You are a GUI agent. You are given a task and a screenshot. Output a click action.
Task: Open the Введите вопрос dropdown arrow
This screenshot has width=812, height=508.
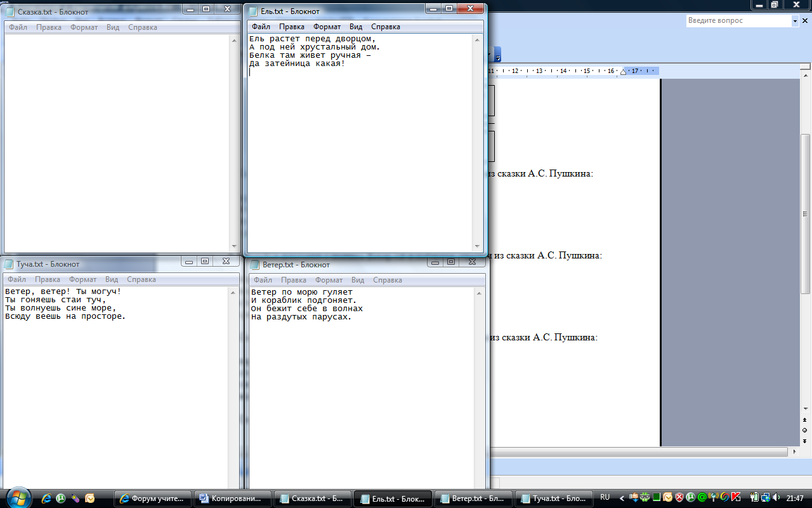click(x=795, y=21)
